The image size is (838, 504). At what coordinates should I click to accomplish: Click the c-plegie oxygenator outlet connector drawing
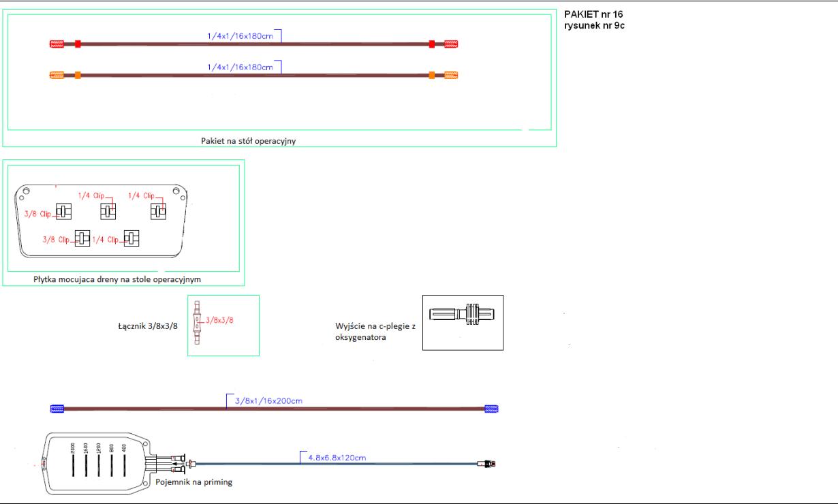[x=463, y=315]
